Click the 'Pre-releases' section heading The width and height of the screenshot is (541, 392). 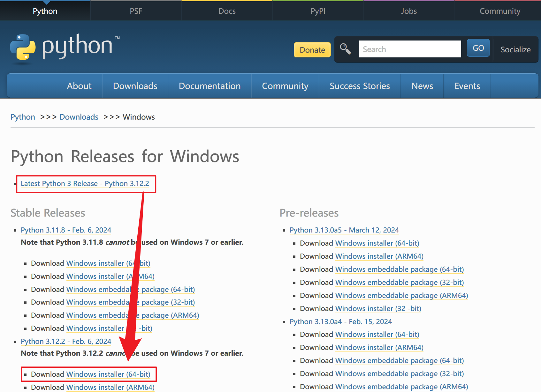309,213
